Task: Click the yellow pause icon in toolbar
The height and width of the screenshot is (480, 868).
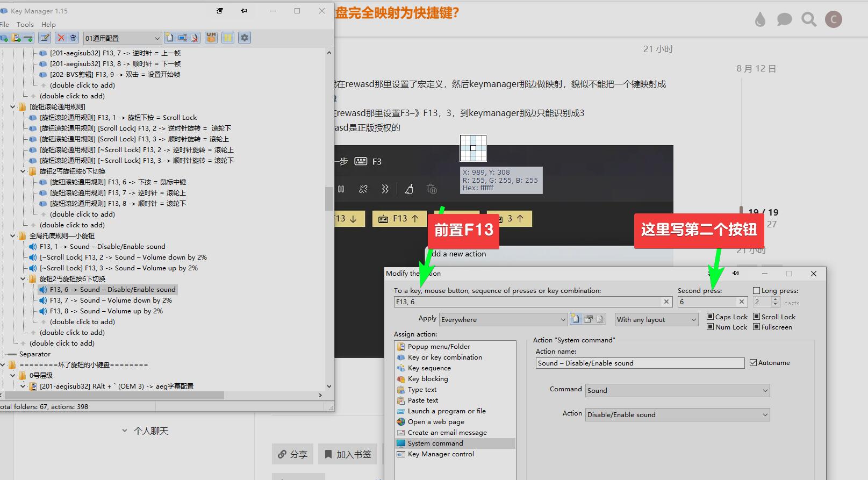Action: click(x=228, y=38)
